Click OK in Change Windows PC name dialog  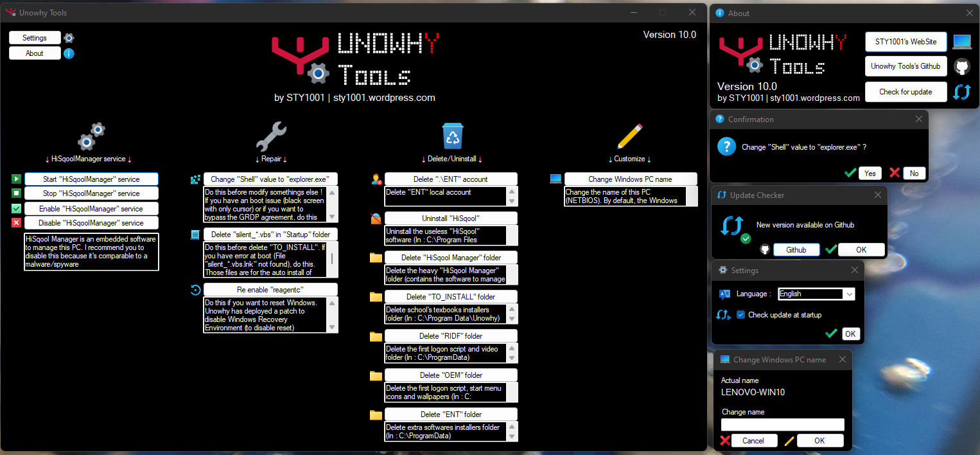[x=819, y=440]
